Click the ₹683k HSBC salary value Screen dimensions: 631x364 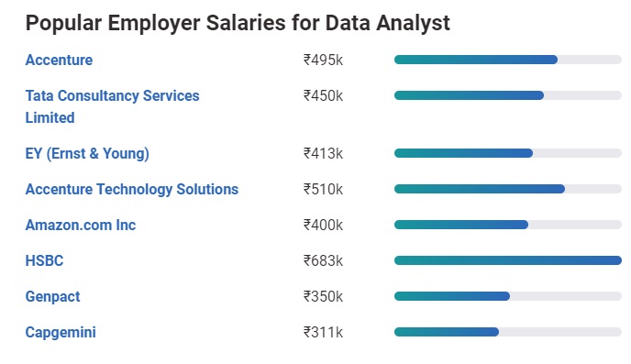[323, 260]
